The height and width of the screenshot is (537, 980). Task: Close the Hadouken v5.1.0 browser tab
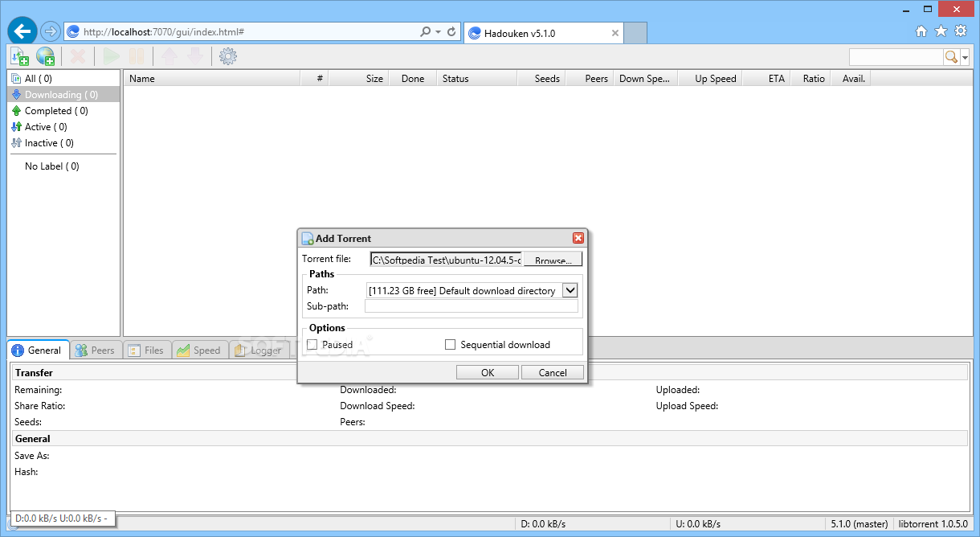(x=615, y=33)
